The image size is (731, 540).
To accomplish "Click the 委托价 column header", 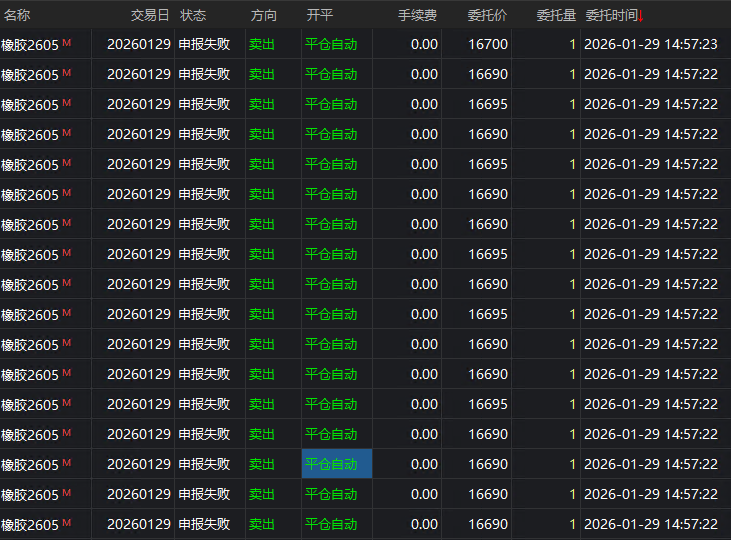I will point(487,16).
